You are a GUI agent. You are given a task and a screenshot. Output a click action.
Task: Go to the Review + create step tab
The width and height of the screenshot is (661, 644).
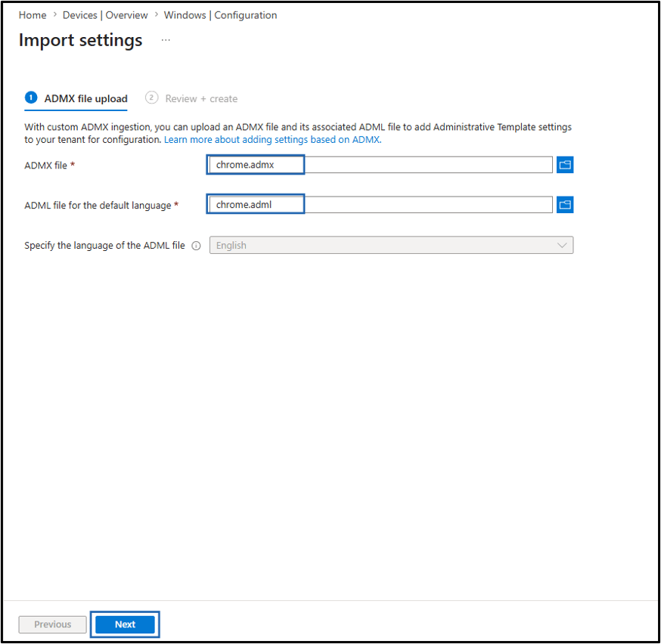coord(191,98)
